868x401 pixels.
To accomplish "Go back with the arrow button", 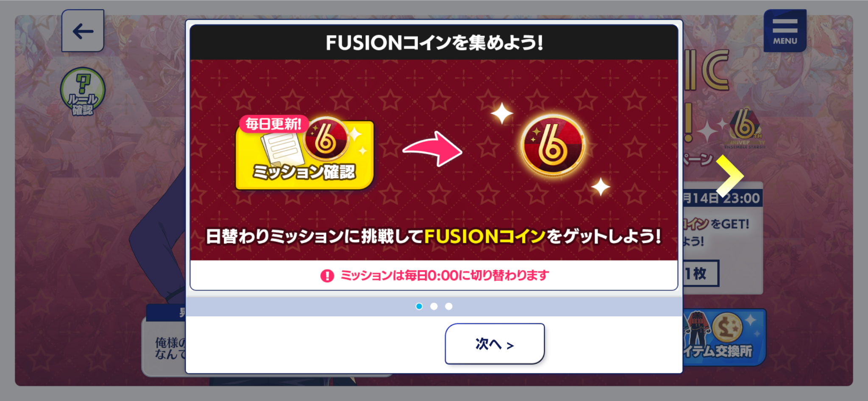I will (x=83, y=31).
